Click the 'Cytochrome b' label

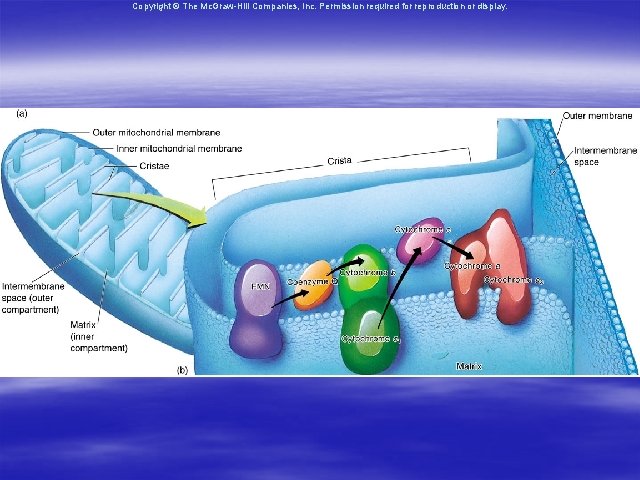click(367, 272)
